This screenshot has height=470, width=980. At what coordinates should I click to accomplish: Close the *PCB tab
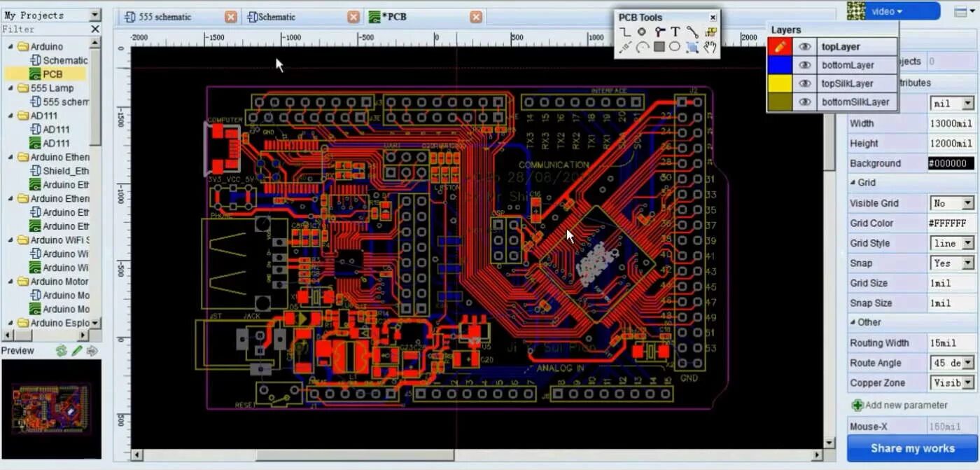[x=476, y=17]
